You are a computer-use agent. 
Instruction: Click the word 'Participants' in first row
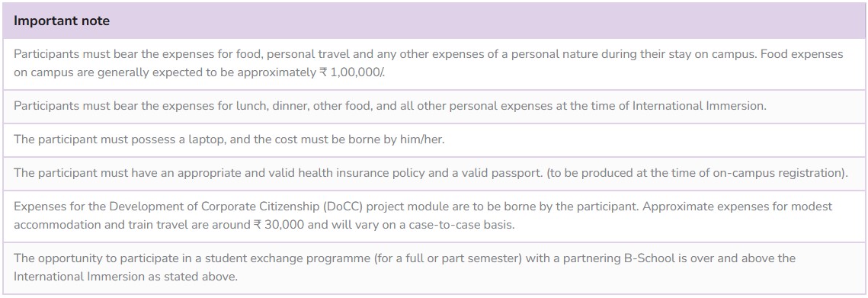[46, 55]
